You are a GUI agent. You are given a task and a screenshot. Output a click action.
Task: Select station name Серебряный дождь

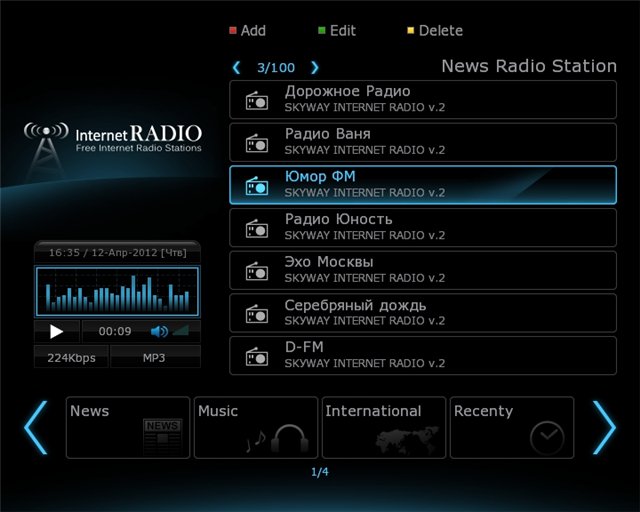[355, 305]
